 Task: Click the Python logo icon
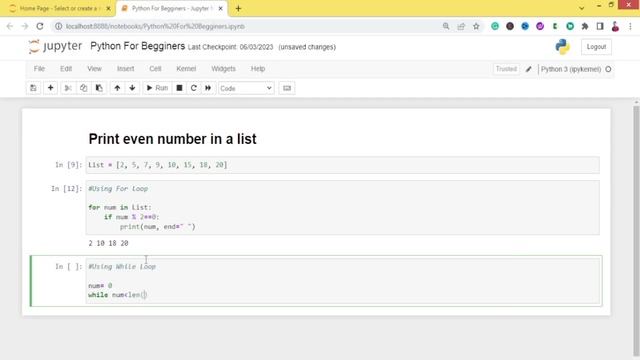tap(562, 47)
